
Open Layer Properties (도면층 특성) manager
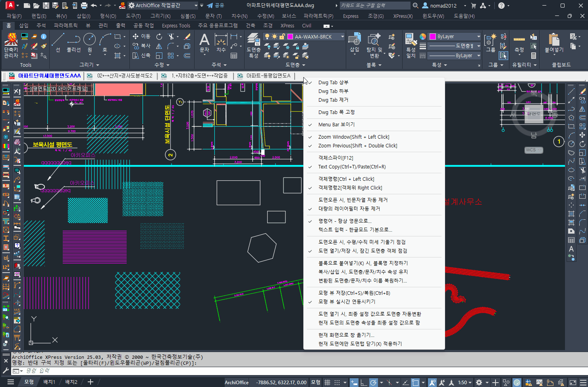(253, 44)
